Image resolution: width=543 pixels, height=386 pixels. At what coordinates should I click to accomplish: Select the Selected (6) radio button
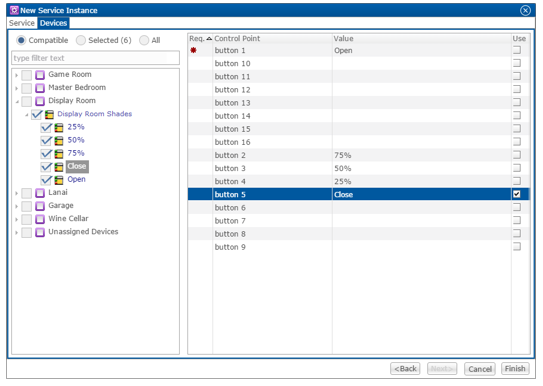[81, 40]
